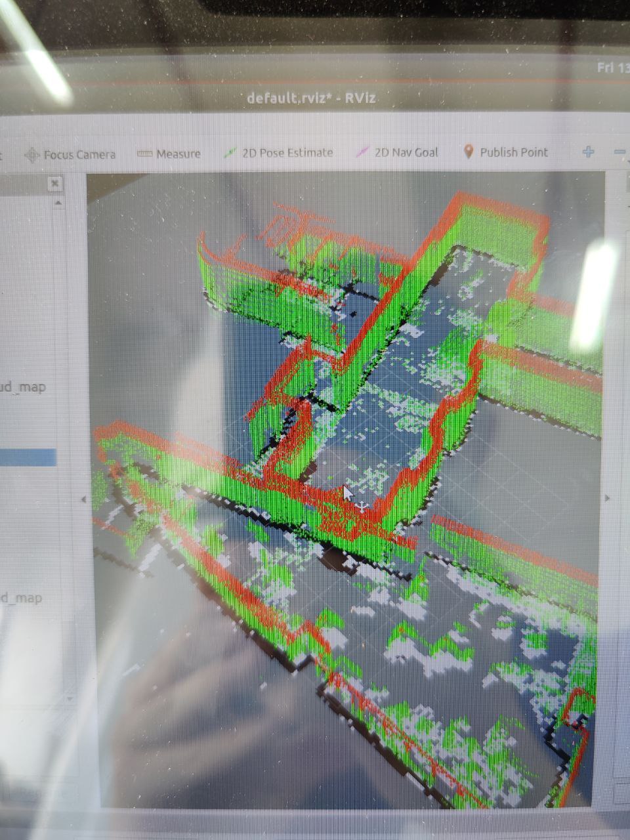The width and height of the screenshot is (630, 840).
Task: Select the Measure ruler tool
Action: point(169,154)
